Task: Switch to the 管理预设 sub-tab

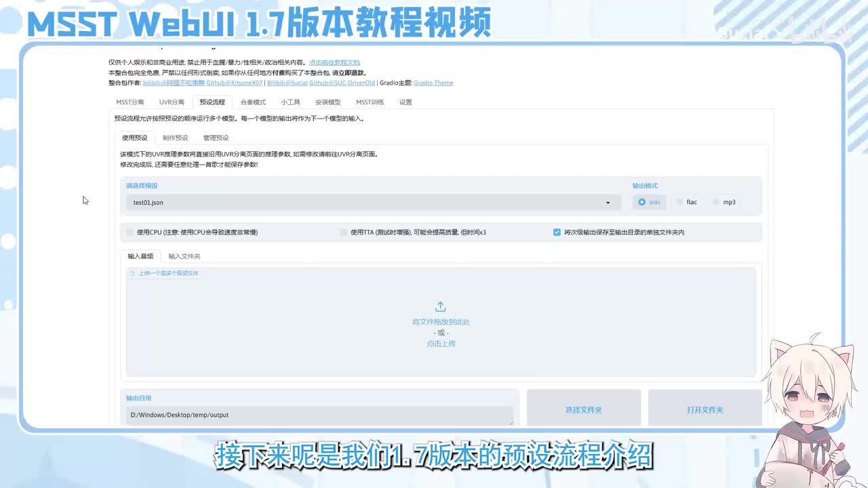Action: [216, 138]
